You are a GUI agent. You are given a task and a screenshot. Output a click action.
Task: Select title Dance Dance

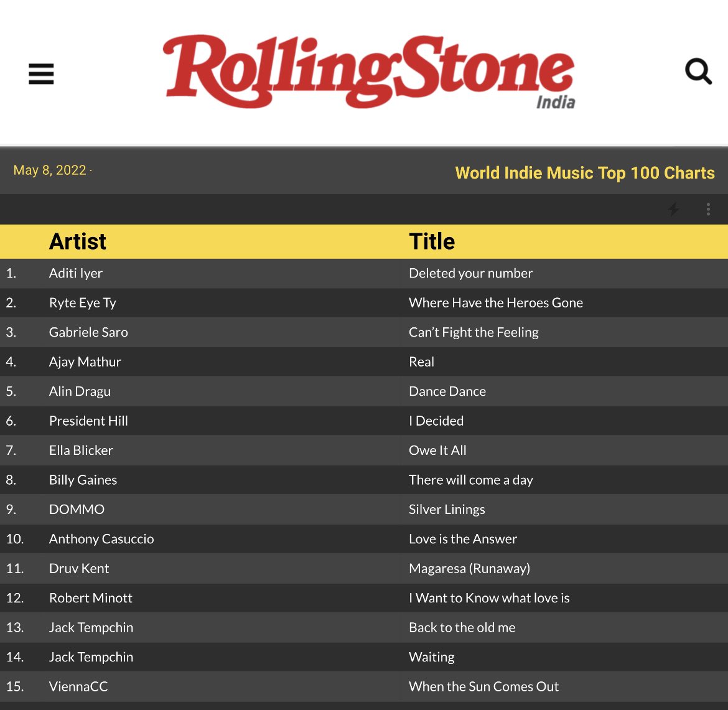point(447,391)
